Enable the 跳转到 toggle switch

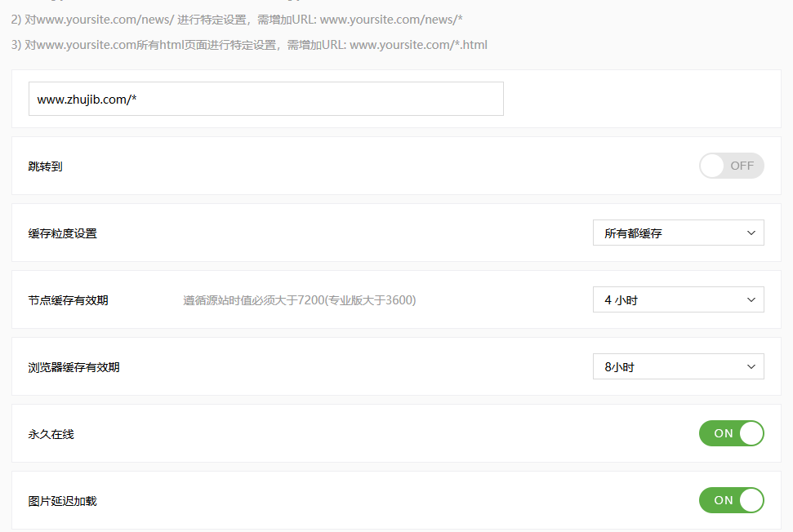[731, 166]
